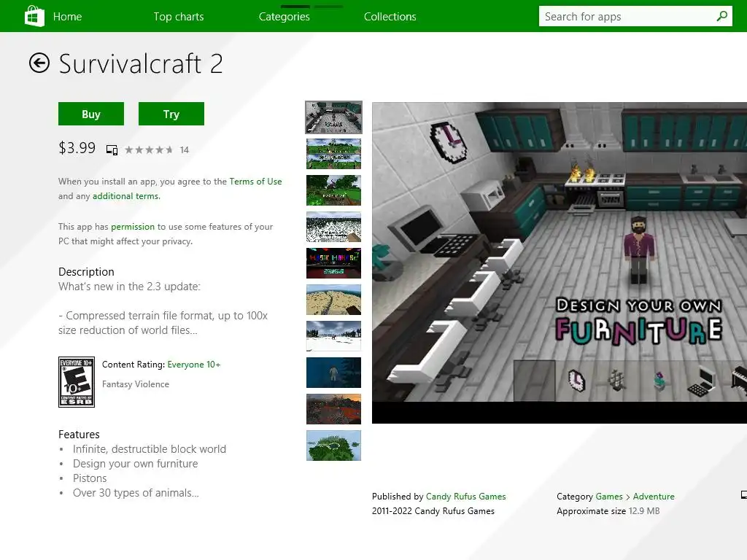Select the third green forest thumbnail
This screenshot has height=560, width=747.
333,190
